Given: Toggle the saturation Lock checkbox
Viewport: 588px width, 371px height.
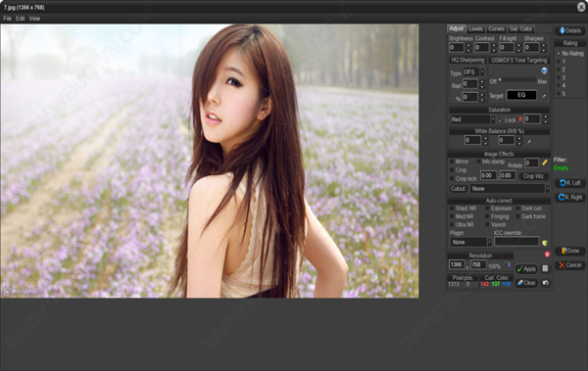Looking at the screenshot, I should pyautogui.click(x=501, y=120).
